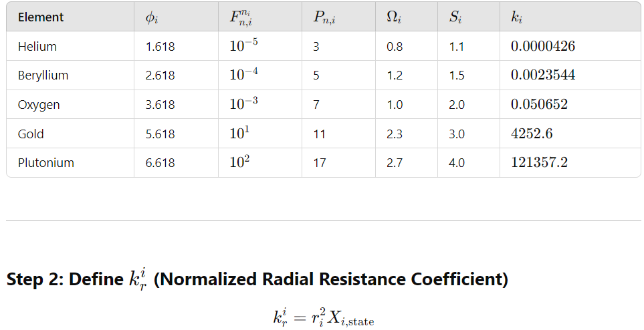Click Gold's P value 11
644x330 pixels.
(319, 134)
